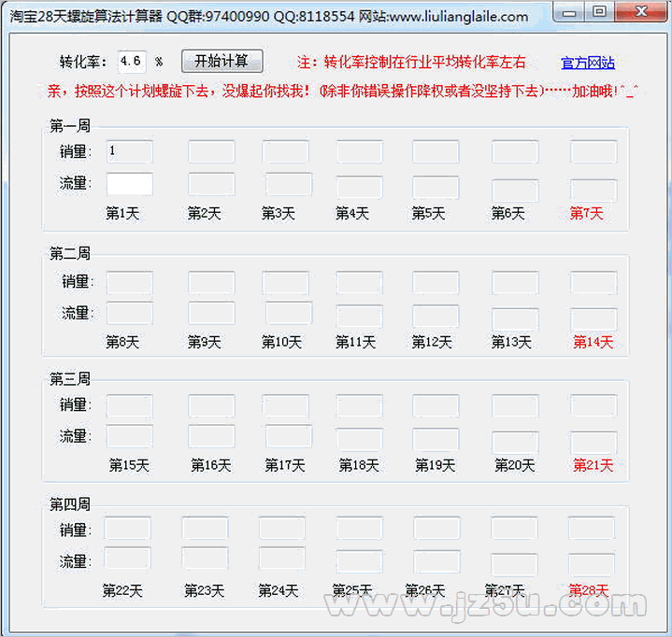Select the 第27天 销量 field

tap(514, 529)
